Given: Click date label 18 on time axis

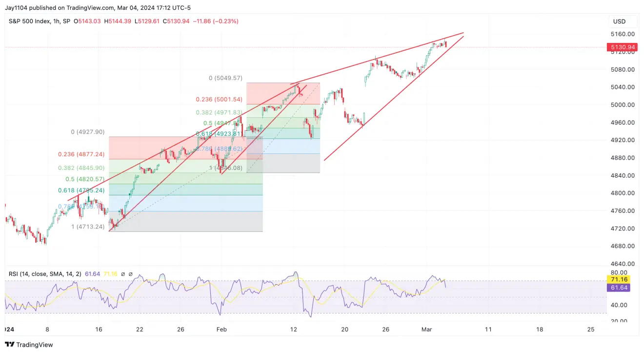Looking at the screenshot, I should [540, 330].
